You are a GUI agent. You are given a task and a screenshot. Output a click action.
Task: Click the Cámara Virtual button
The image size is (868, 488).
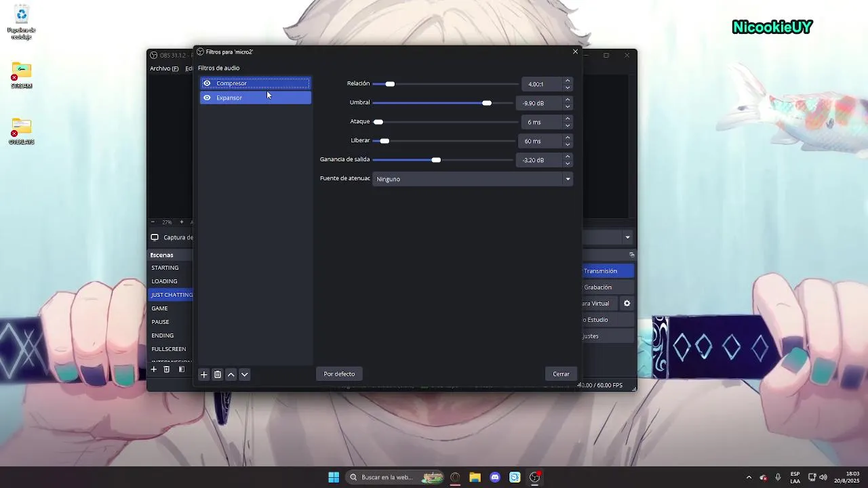pos(600,304)
